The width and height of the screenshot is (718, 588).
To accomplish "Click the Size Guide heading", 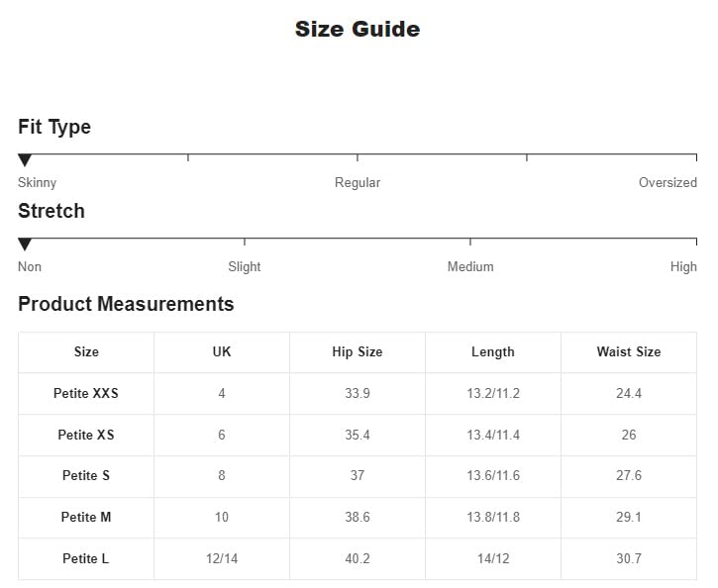I will (x=358, y=29).
